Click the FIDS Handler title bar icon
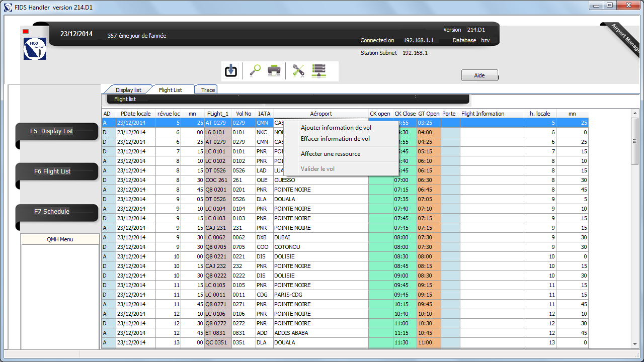Viewport: 644px width, 362px height. pos(8,8)
